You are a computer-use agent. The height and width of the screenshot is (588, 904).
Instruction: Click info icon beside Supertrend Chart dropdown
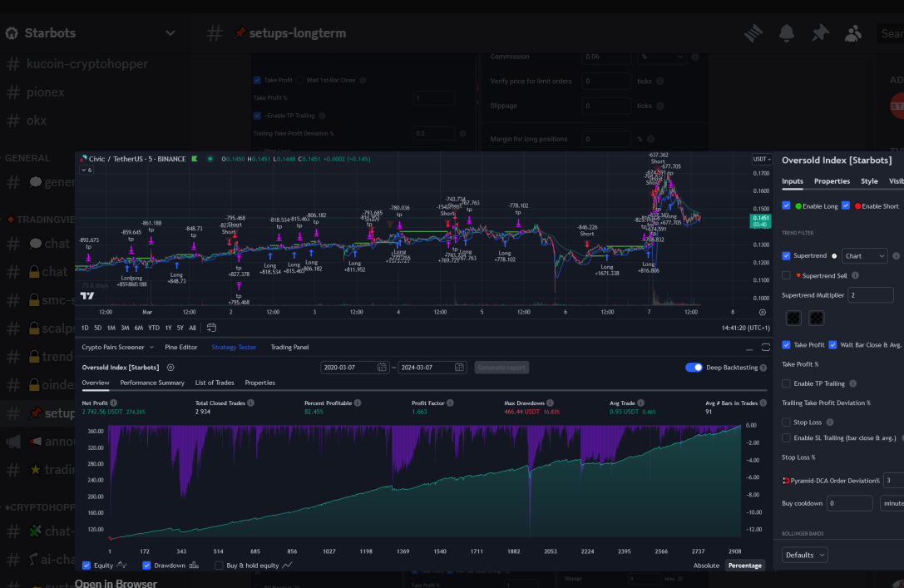896,256
